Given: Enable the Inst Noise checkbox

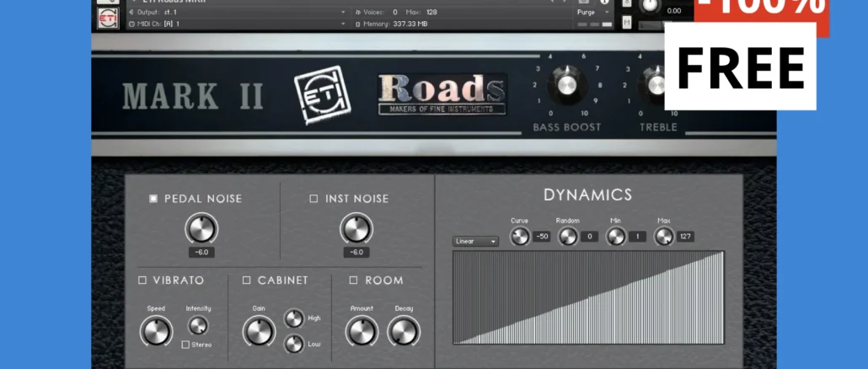Looking at the screenshot, I should coord(313,199).
